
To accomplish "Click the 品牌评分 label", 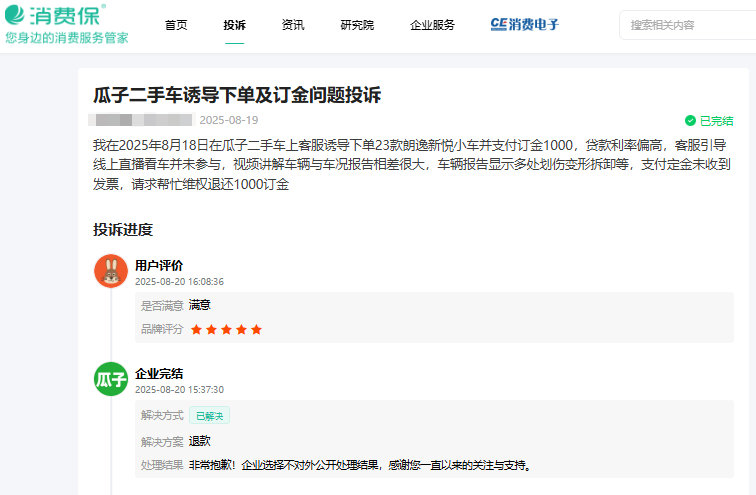I will [162, 330].
